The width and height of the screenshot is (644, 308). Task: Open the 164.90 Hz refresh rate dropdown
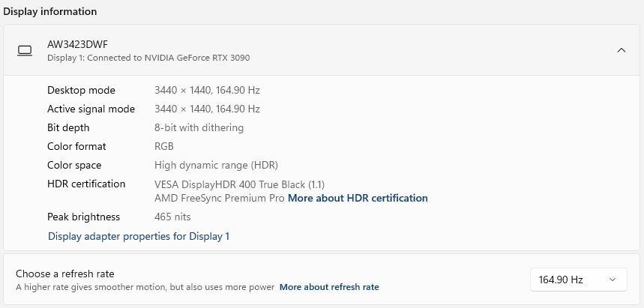577,280
